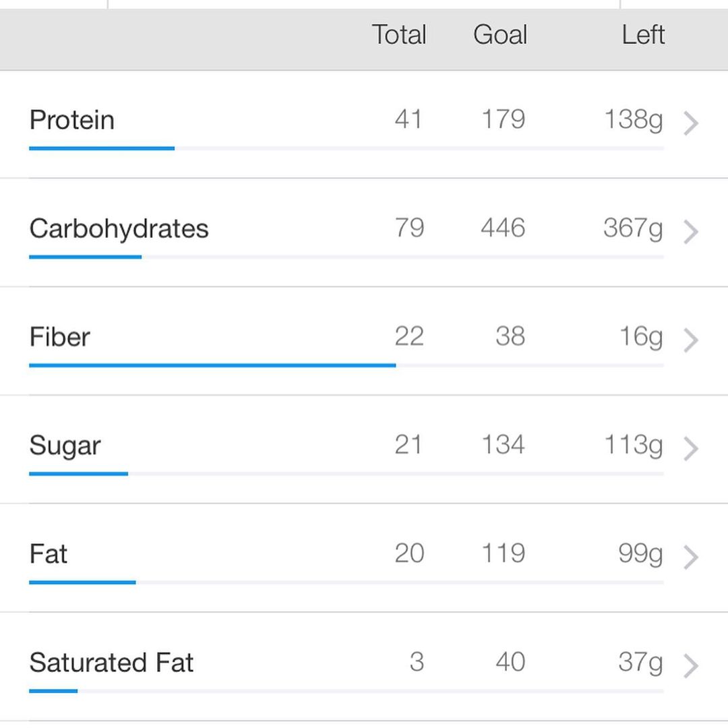
Task: Select the Protein nutrient label
Action: (72, 120)
